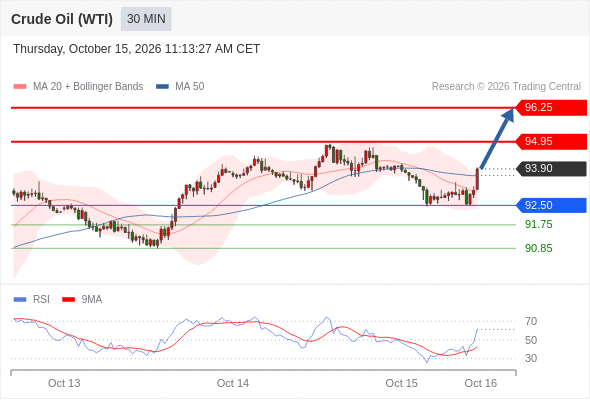Image resolution: width=590 pixels, height=400 pixels.
Task: Click the Crude Oil (WTI) title
Action: [62, 19]
